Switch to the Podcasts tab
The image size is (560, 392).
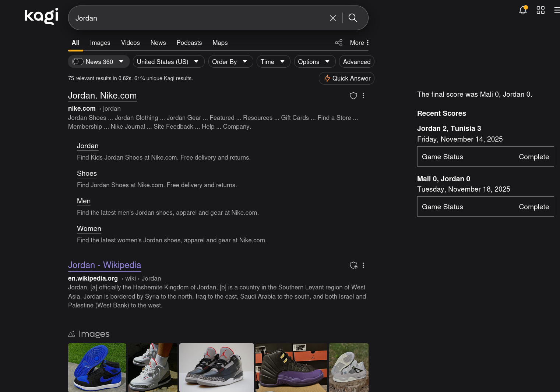click(189, 43)
